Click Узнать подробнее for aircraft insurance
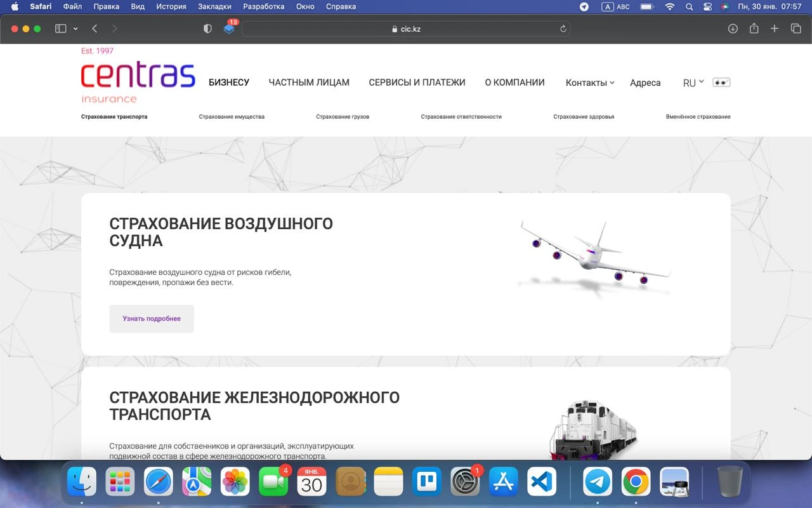The image size is (812, 508). (152, 319)
